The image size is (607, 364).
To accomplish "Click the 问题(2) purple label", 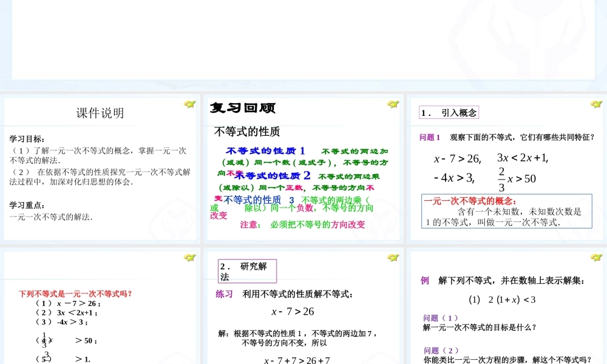I will (441, 351).
